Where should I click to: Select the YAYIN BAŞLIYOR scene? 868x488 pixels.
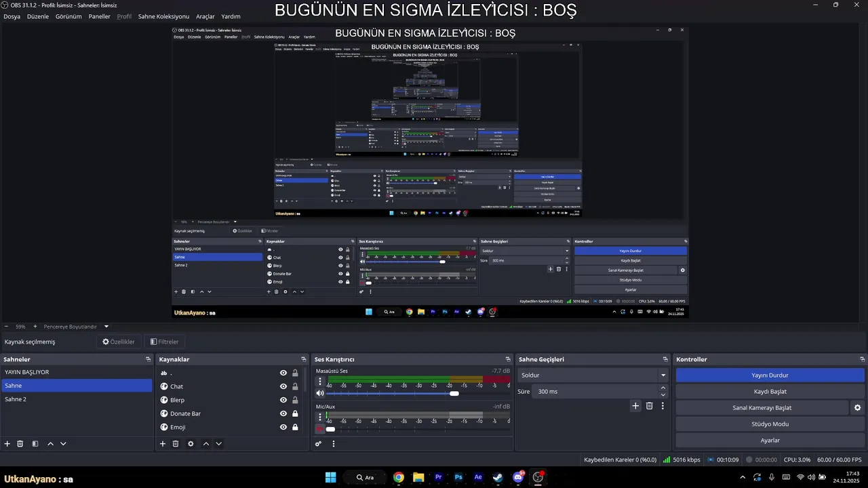point(77,372)
